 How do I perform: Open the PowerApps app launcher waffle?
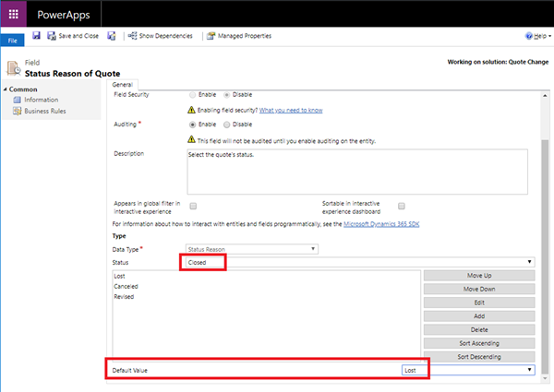[x=15, y=14]
